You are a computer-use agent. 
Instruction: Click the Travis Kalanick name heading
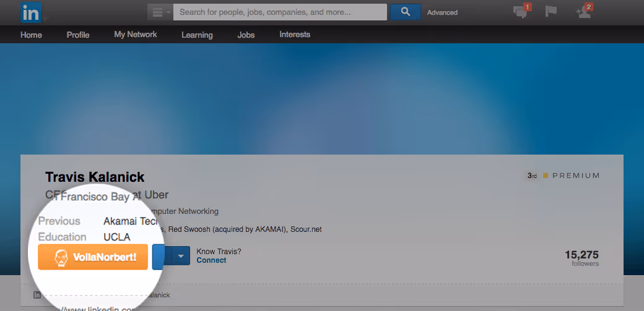[x=95, y=177]
